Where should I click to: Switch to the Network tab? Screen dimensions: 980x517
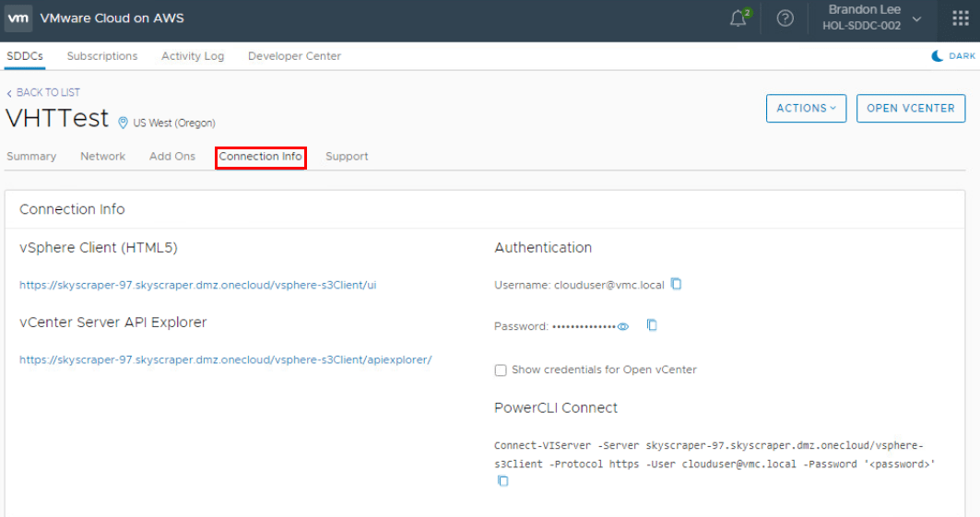pos(102,157)
